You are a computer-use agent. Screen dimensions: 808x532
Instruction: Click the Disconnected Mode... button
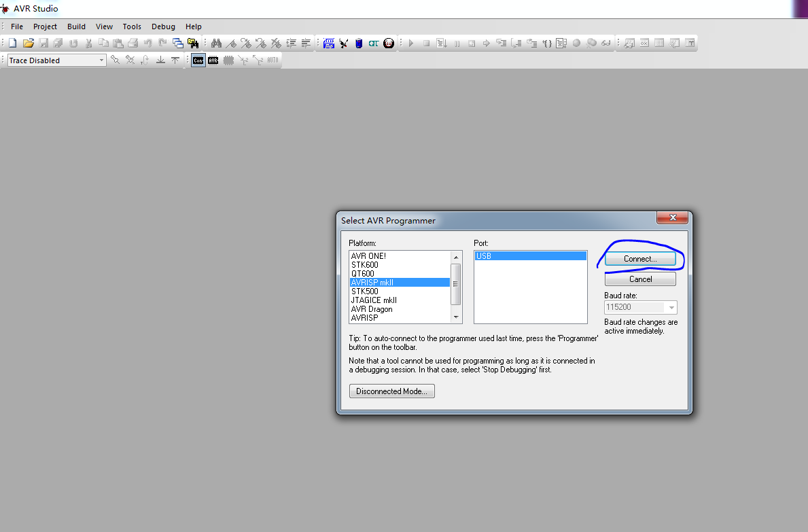(x=391, y=391)
